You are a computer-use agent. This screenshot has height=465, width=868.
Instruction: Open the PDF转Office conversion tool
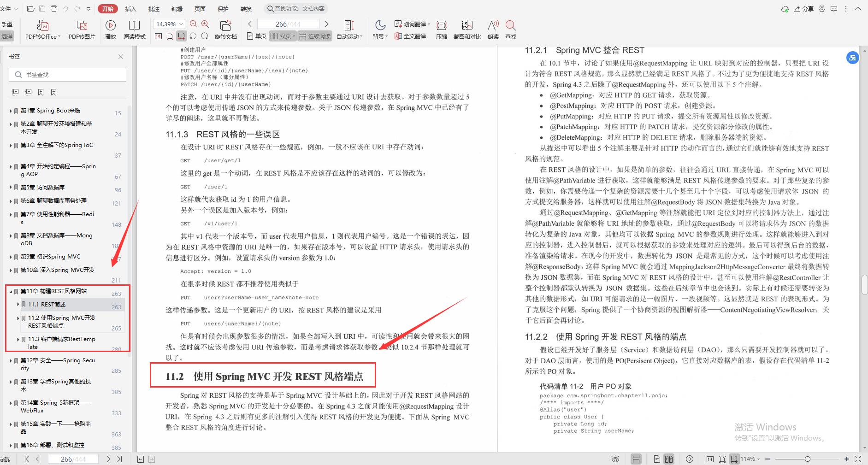coord(42,30)
